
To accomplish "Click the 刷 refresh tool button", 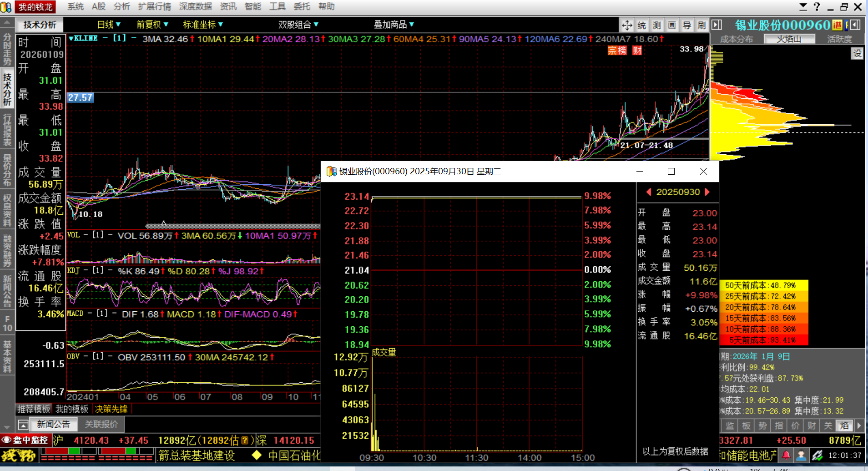I will tap(702, 25).
